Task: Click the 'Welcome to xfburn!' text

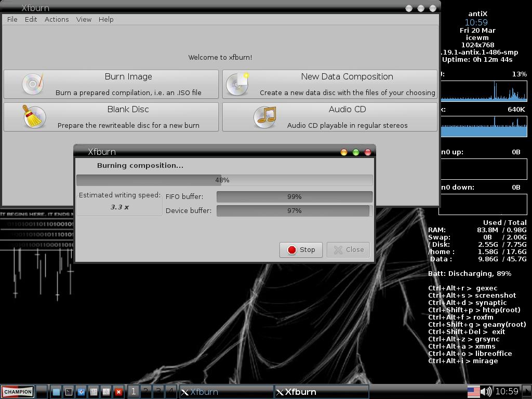Action: point(220,57)
